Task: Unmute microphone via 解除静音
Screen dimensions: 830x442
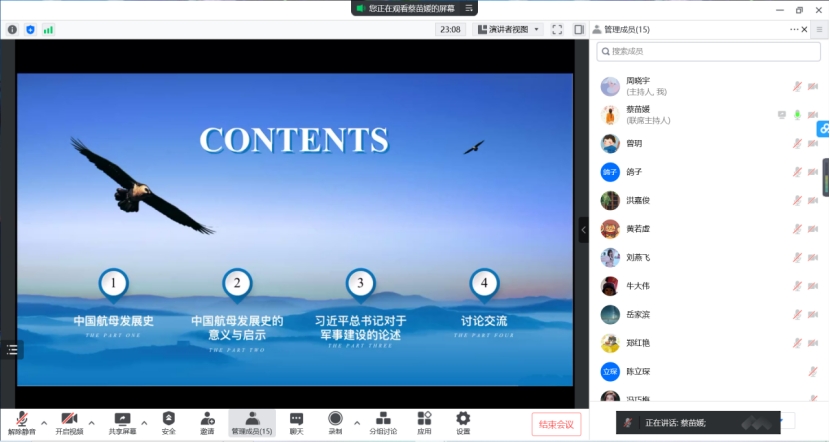Action: pos(20,420)
